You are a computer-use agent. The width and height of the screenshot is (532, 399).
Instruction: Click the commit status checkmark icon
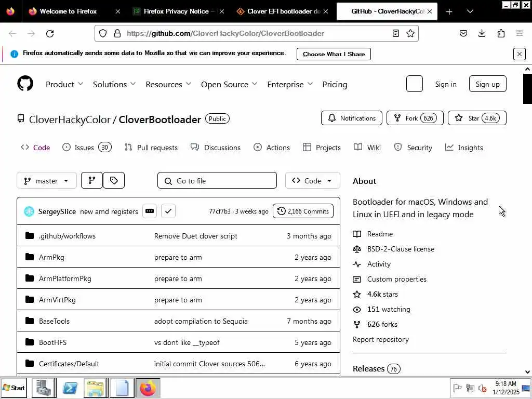pos(168,211)
